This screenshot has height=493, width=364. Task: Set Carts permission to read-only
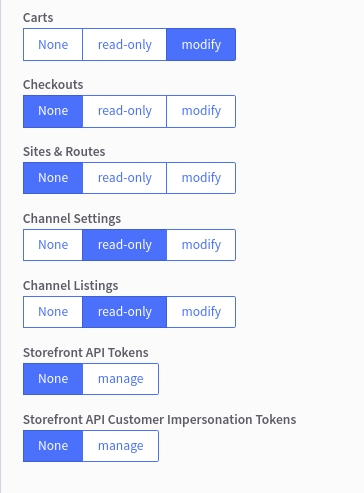pyautogui.click(x=124, y=45)
